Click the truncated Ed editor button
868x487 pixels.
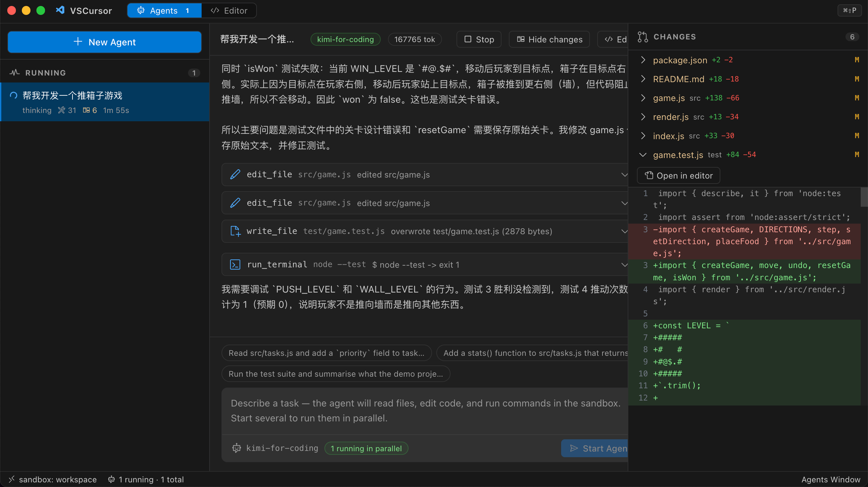point(613,39)
